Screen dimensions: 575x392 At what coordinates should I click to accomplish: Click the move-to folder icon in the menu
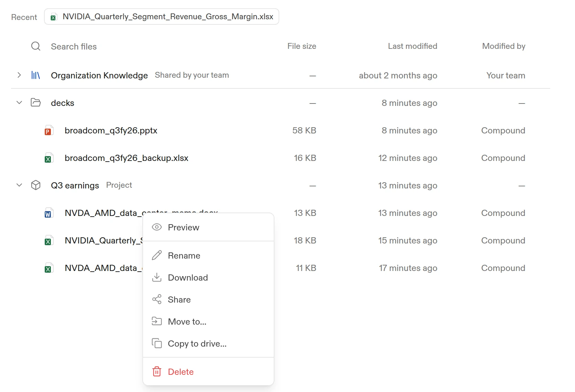tap(157, 321)
